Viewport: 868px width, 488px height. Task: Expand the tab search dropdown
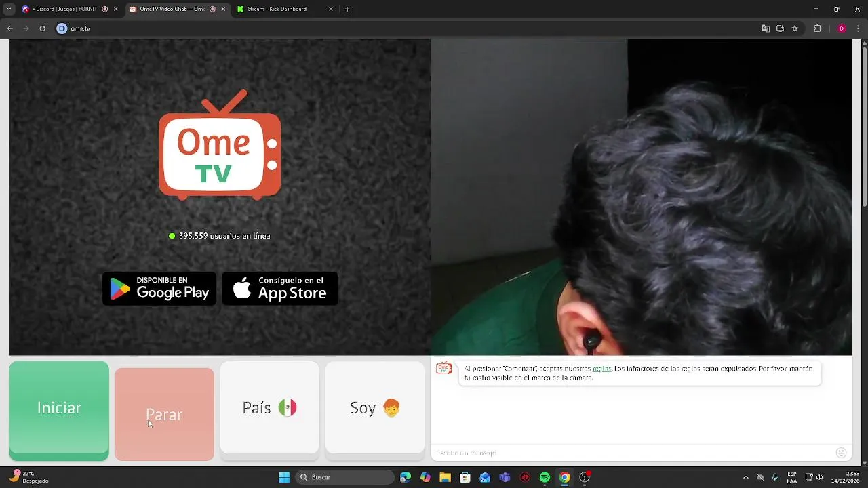[x=9, y=9]
